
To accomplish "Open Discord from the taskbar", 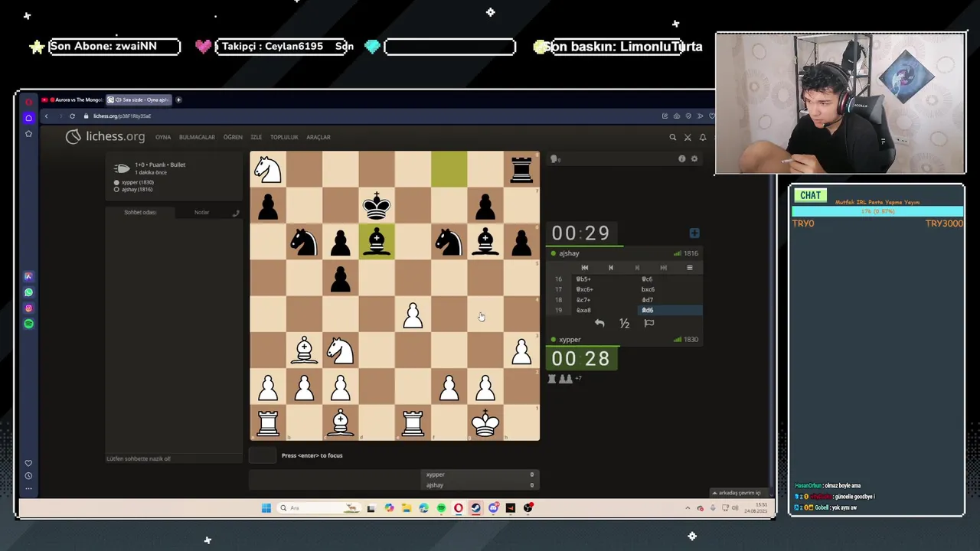I will (493, 508).
